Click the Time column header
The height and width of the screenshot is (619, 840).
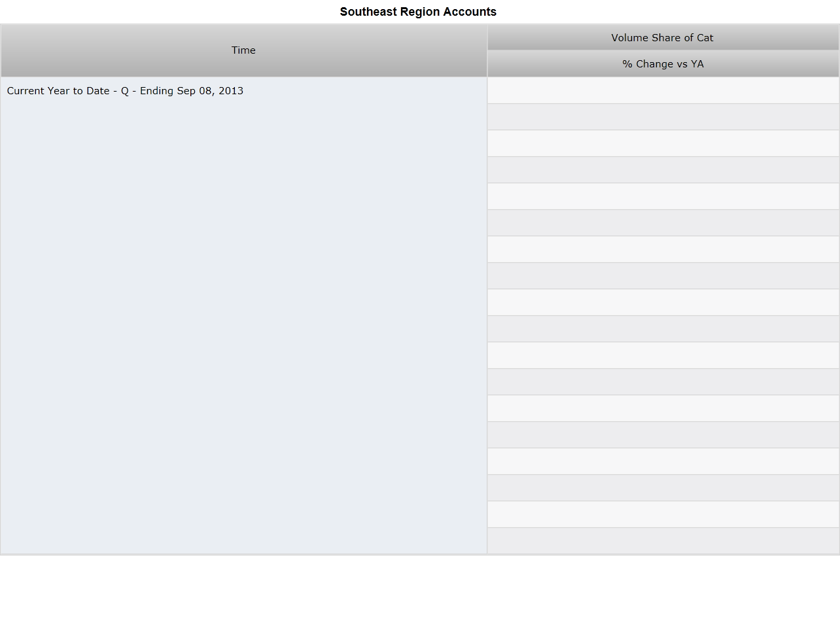(243, 50)
